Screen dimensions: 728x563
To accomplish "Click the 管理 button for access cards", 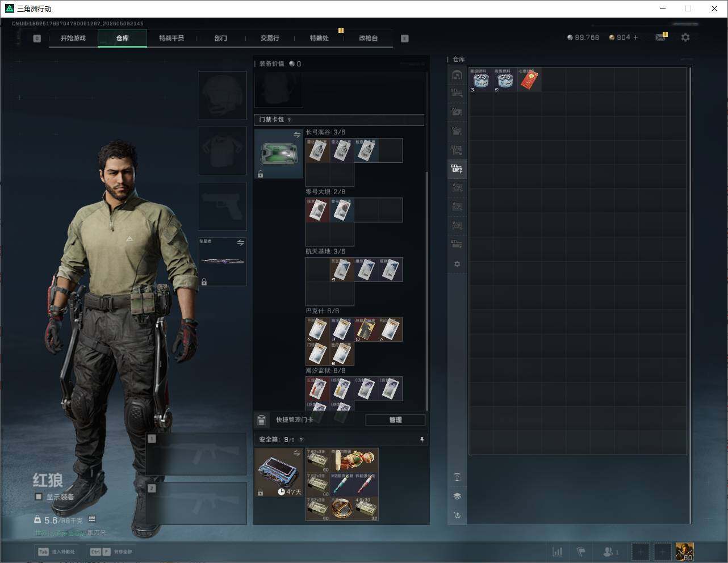I will [395, 420].
